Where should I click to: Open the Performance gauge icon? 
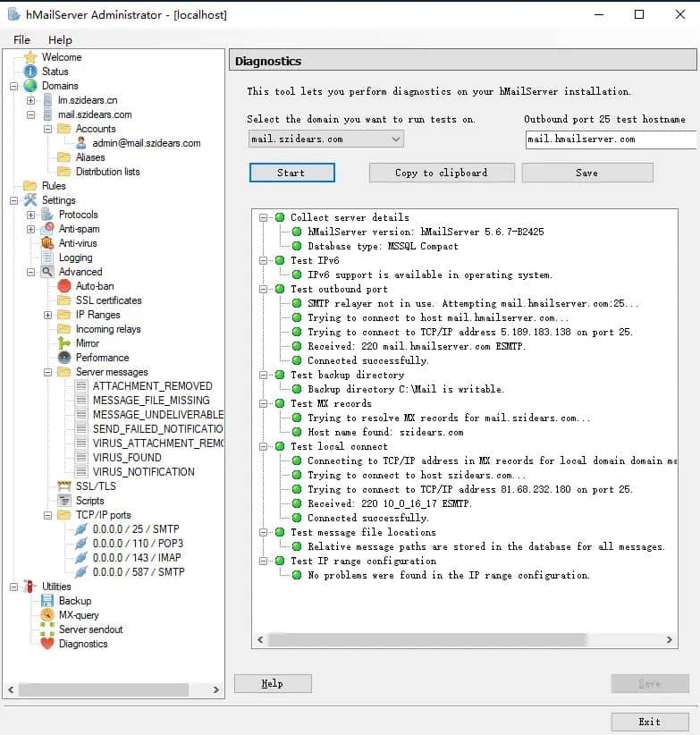click(x=64, y=358)
